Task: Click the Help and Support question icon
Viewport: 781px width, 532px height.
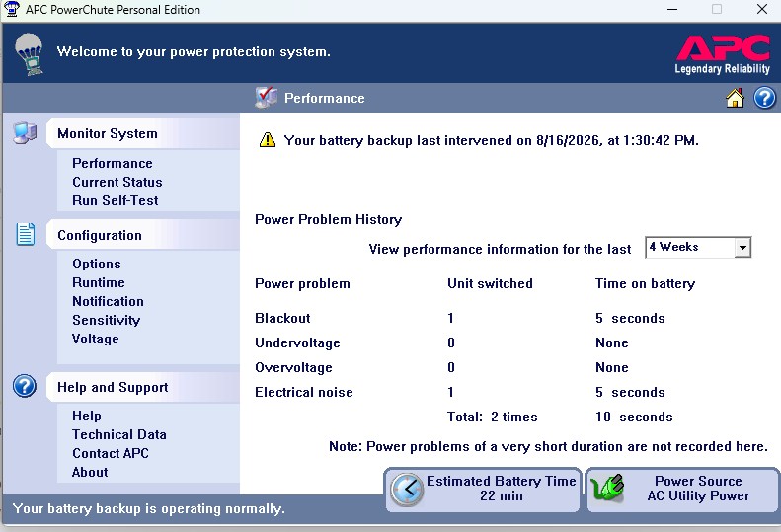Action: (25, 386)
